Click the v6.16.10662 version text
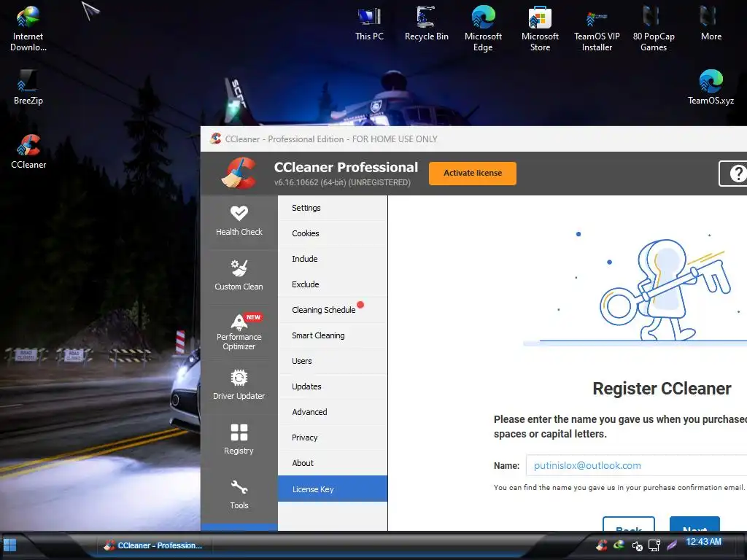Screen dimensions: 747x560 click(342, 182)
